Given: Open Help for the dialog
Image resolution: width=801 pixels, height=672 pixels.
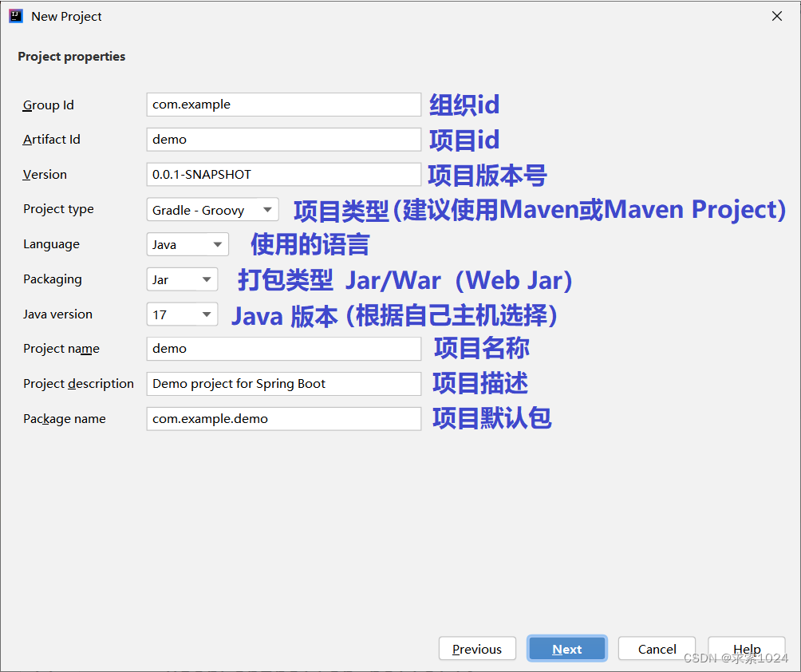Looking at the screenshot, I should tap(747, 649).
